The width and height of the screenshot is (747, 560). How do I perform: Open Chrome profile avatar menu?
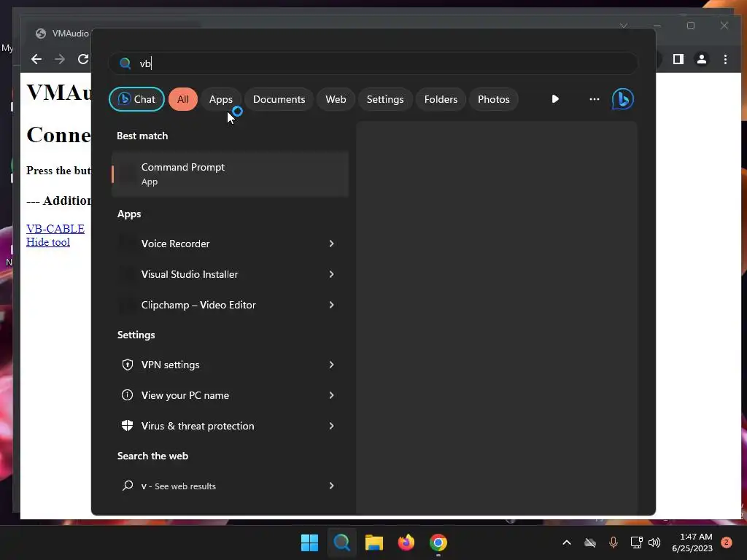point(702,59)
